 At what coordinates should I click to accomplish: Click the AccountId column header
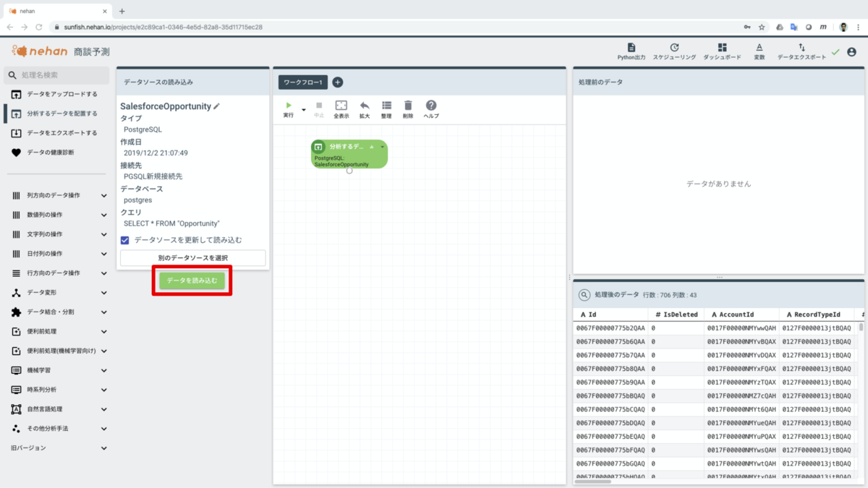coord(741,314)
